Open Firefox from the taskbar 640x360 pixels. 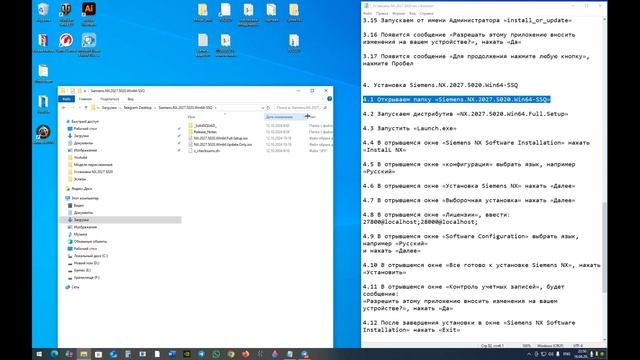[x=246, y=354]
